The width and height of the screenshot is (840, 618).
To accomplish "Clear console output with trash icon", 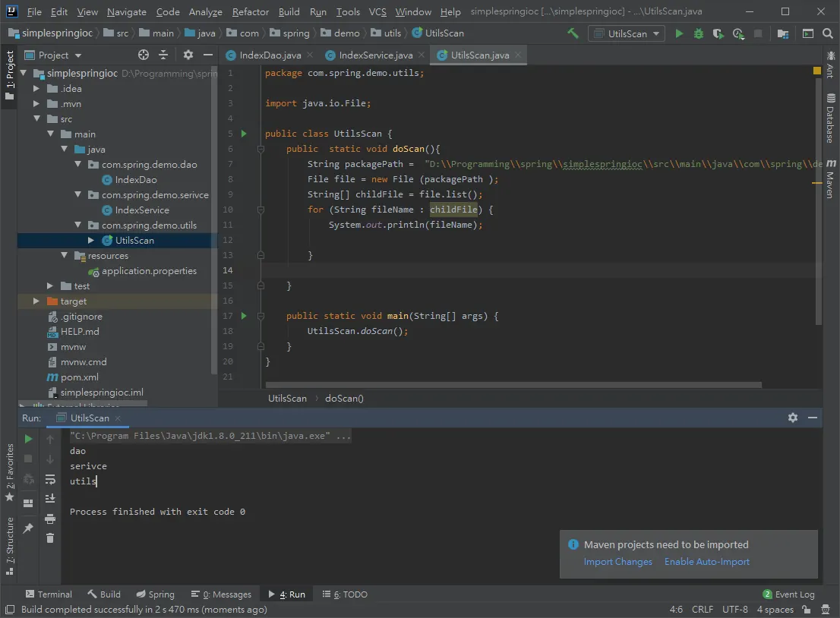I will tap(50, 538).
